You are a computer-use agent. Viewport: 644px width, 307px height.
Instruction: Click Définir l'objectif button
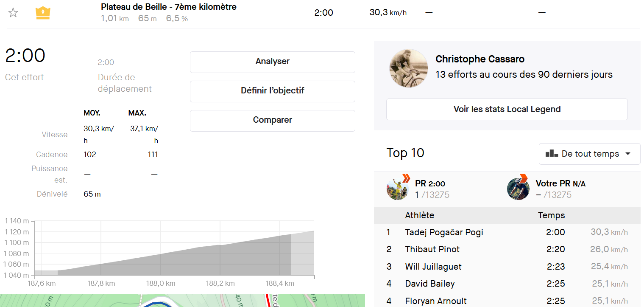(272, 91)
